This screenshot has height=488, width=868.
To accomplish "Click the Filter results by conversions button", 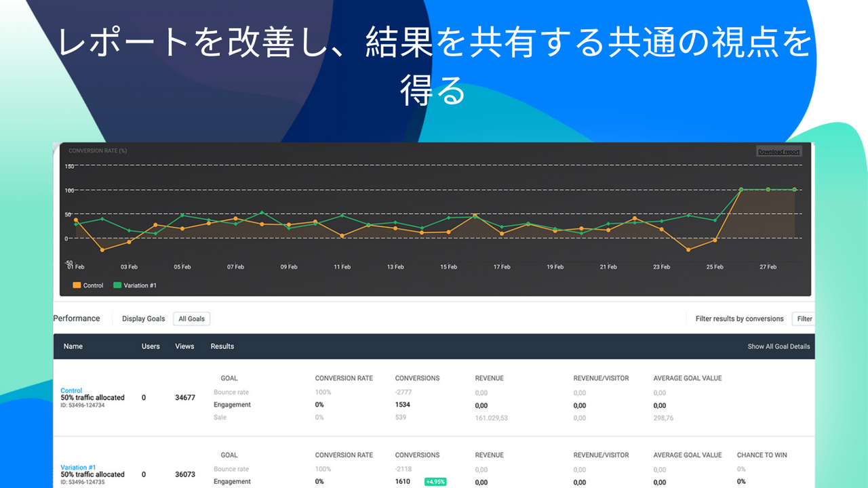I will (804, 319).
